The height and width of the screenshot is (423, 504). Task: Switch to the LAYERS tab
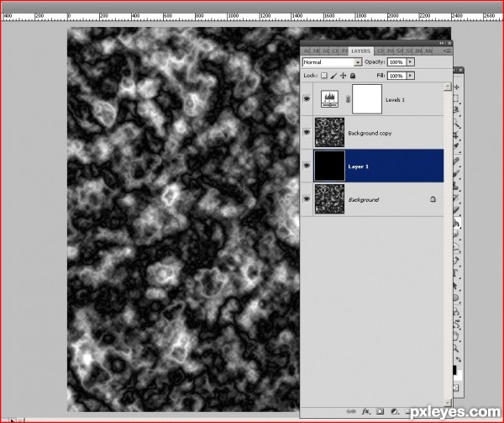pyautogui.click(x=360, y=51)
